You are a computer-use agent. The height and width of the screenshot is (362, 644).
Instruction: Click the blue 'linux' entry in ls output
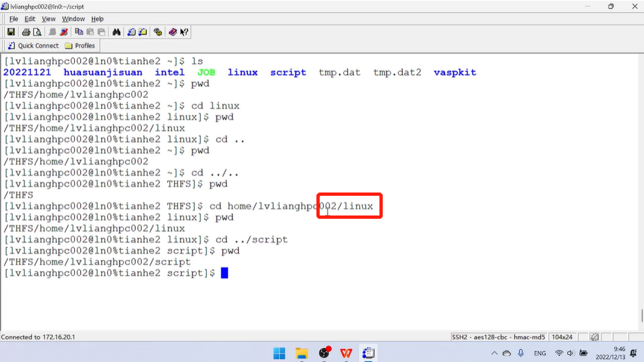(x=243, y=72)
